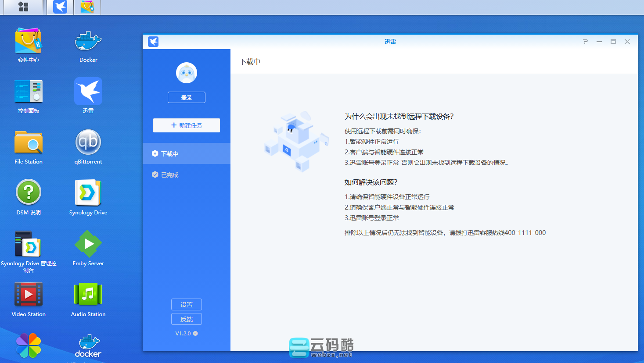The height and width of the screenshot is (363, 644).
Task: Select the 下载中 sidebar tab
Action: [x=187, y=154]
